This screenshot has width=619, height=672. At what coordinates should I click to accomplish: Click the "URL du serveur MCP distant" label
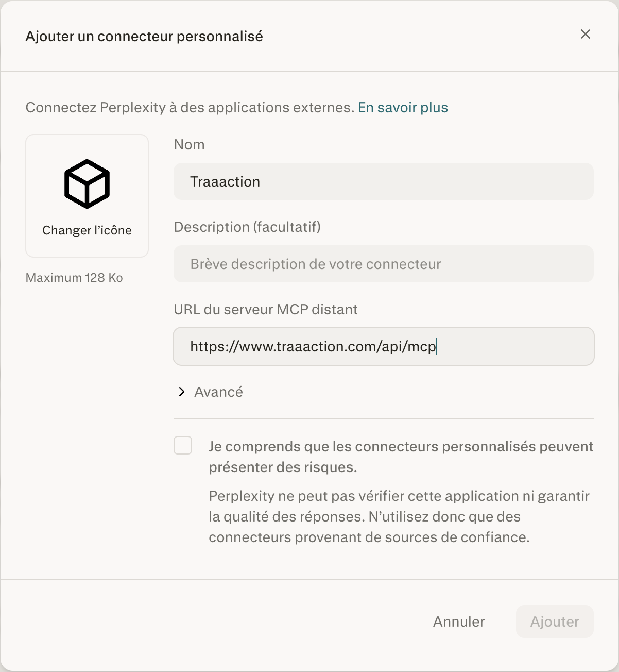(x=266, y=310)
